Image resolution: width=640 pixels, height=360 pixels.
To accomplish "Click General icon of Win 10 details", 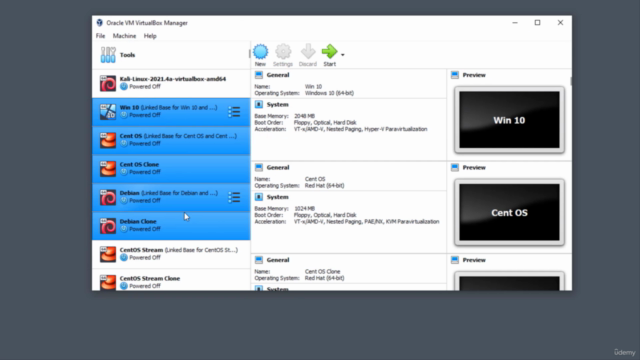I will coord(259,75).
